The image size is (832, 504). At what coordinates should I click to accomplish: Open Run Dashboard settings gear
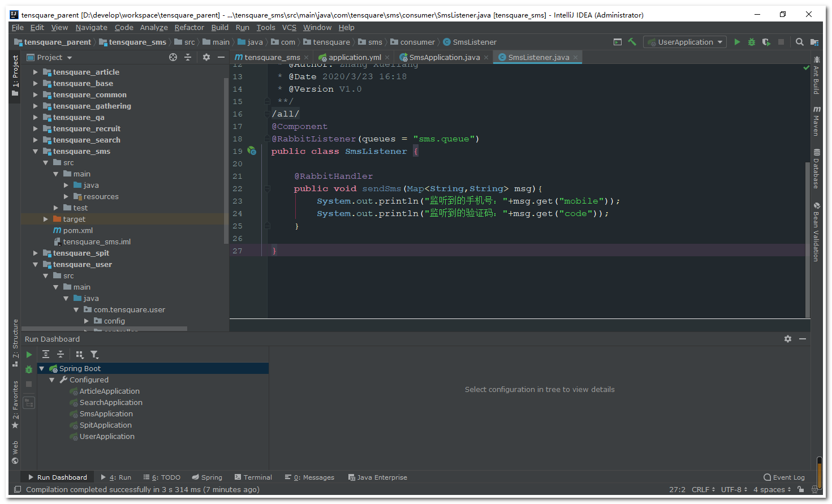788,339
